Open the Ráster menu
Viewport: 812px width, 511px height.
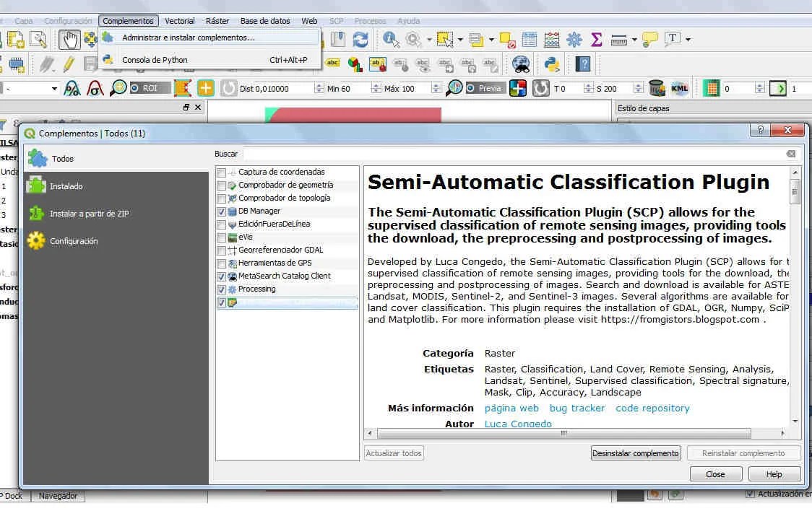point(217,21)
